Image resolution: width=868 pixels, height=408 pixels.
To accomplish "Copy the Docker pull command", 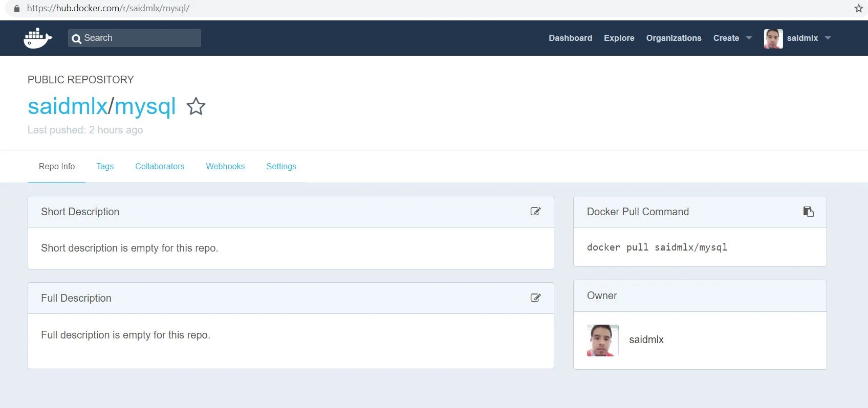I will (x=809, y=211).
